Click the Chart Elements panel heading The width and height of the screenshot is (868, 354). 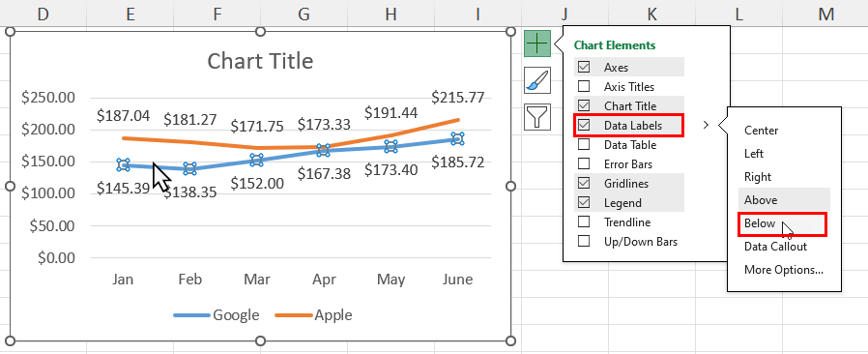pyautogui.click(x=615, y=45)
